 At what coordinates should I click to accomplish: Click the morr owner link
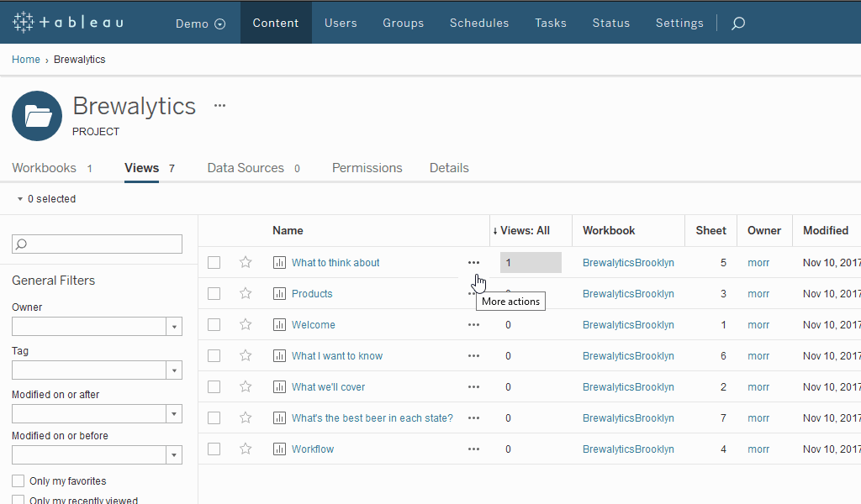pyautogui.click(x=758, y=262)
